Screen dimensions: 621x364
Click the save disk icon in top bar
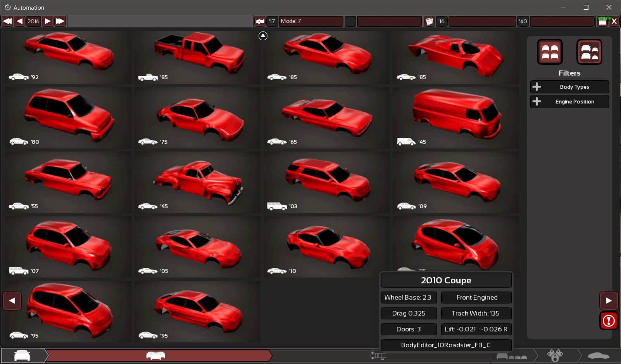tap(602, 22)
